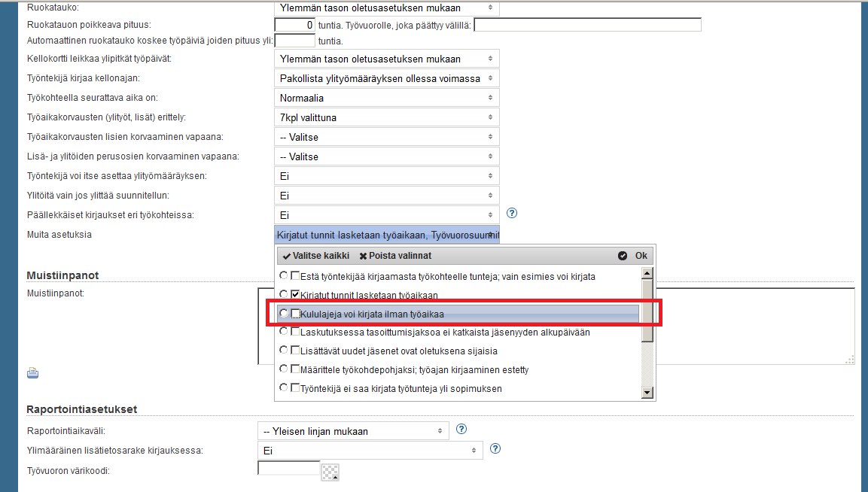The width and height of the screenshot is (868, 492).
Task: Open the Työvuoron värikoodi color picker
Action: coord(330,472)
